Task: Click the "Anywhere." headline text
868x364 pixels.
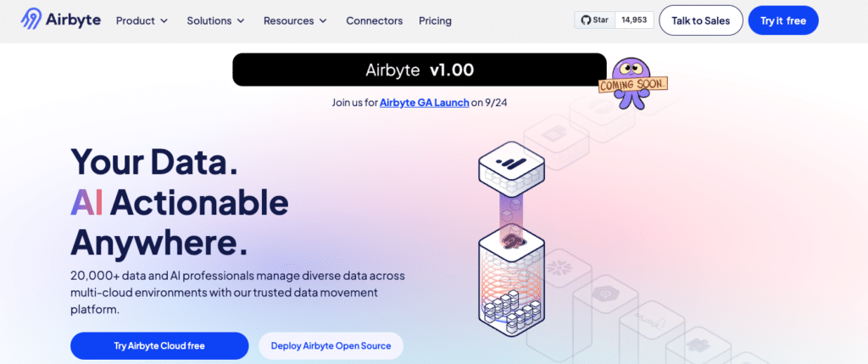Action: tap(159, 243)
